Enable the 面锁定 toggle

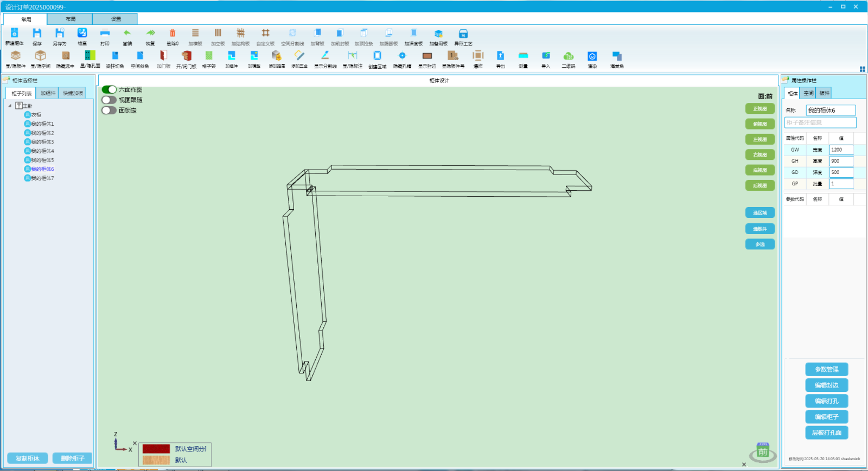coord(109,110)
